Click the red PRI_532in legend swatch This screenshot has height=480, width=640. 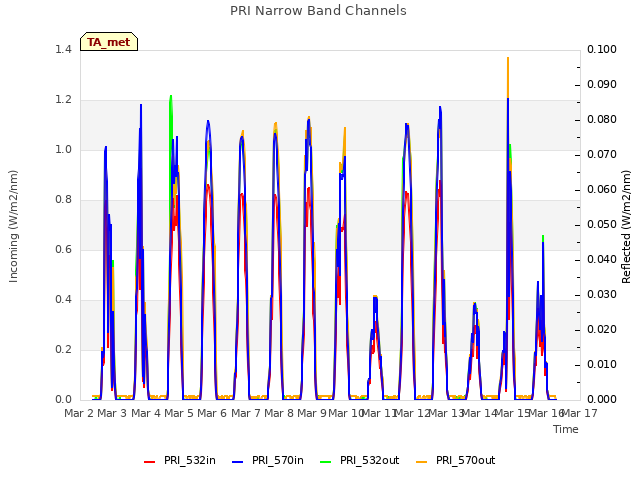pos(149,462)
